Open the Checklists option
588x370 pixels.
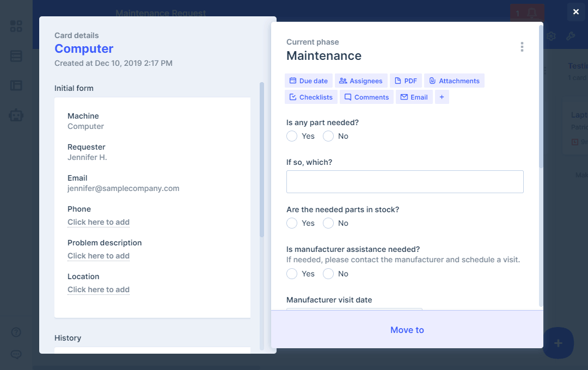click(310, 97)
